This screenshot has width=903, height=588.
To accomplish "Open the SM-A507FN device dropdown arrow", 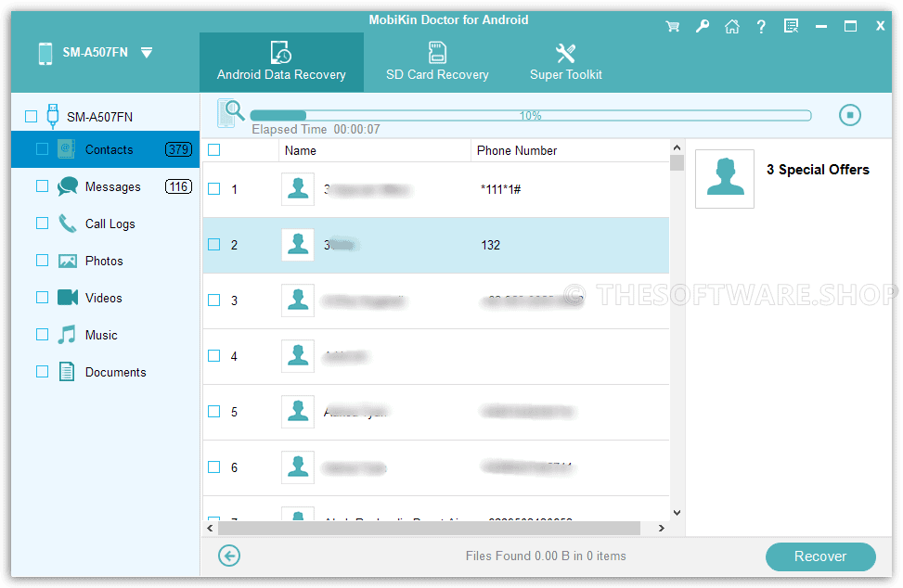I will click(147, 53).
